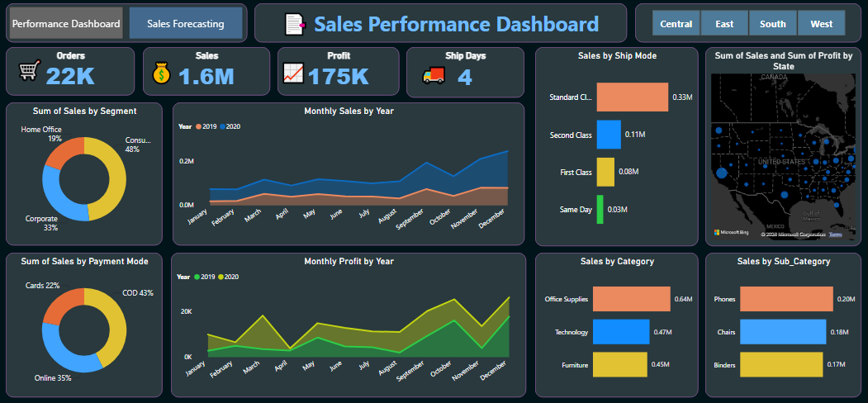Click the Microsoft Bing logo on map
The height and width of the screenshot is (403, 868).
point(731,233)
